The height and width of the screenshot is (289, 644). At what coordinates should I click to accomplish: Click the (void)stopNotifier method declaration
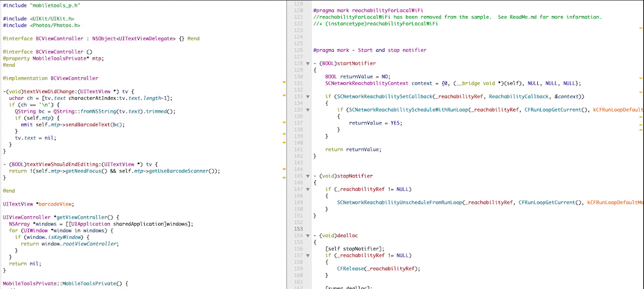(x=343, y=176)
